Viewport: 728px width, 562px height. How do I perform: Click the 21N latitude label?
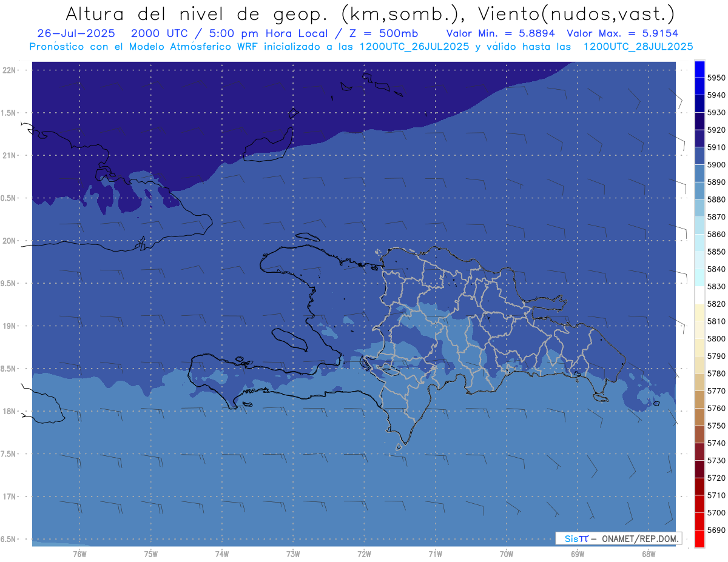[10, 155]
